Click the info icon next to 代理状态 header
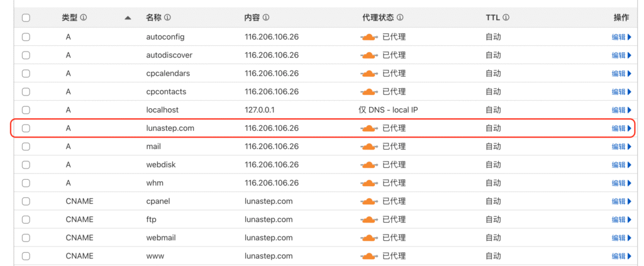644x266 pixels. click(400, 18)
